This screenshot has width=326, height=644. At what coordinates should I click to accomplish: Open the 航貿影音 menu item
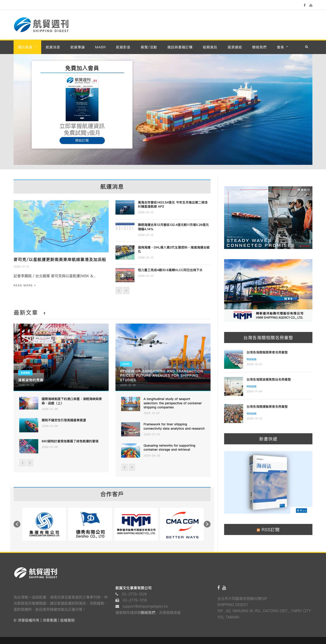[x=123, y=47]
